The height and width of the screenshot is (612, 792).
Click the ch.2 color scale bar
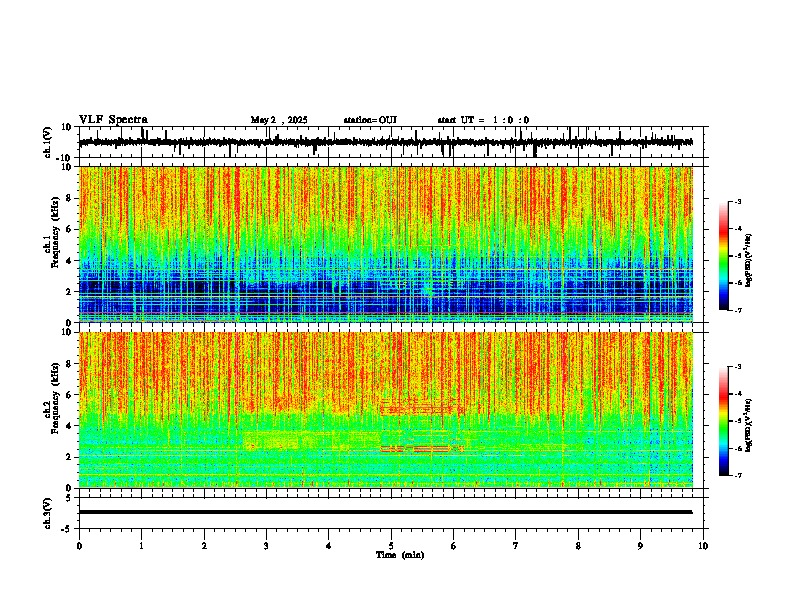(724, 421)
